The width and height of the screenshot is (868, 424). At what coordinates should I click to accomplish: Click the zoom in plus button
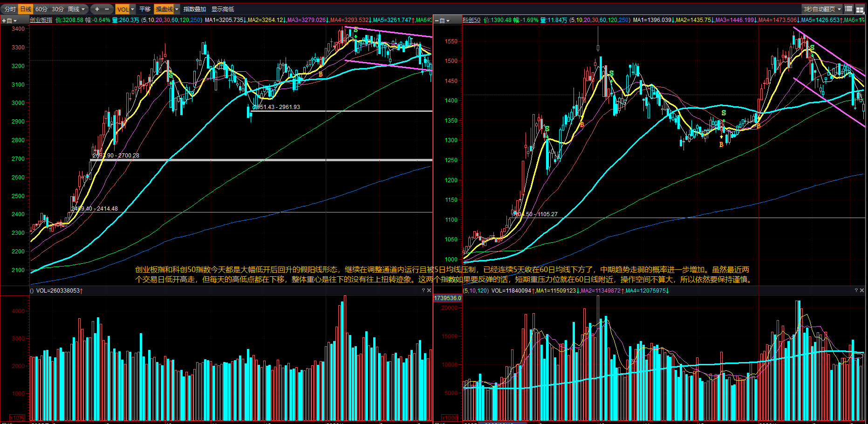pyautogui.click(x=97, y=9)
